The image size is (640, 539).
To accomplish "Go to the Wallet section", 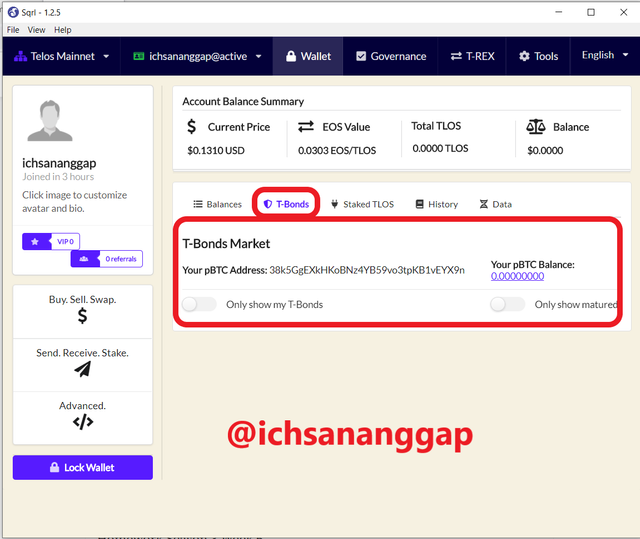I will click(x=308, y=56).
